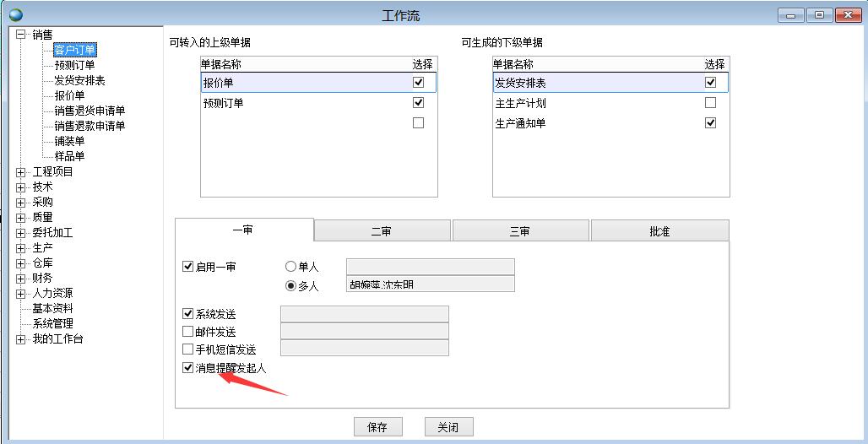
Task: Select 预测订单 in the sales tree
Action: click(74, 65)
